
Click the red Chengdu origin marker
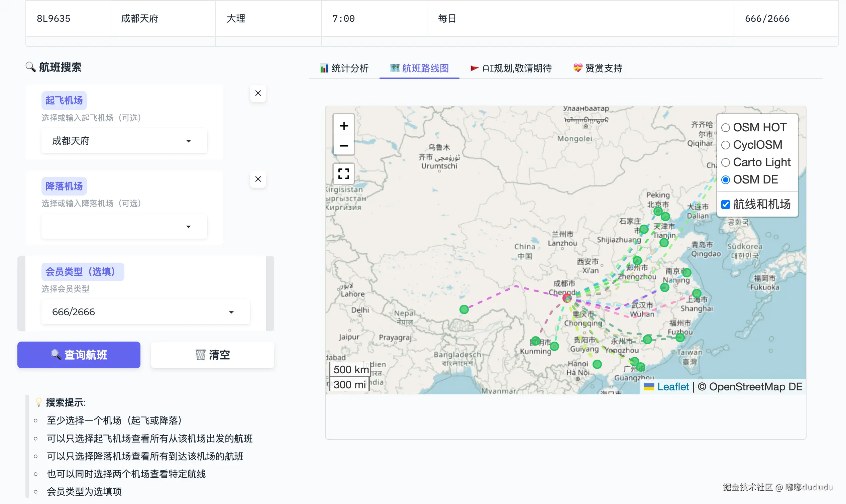pyautogui.click(x=567, y=298)
